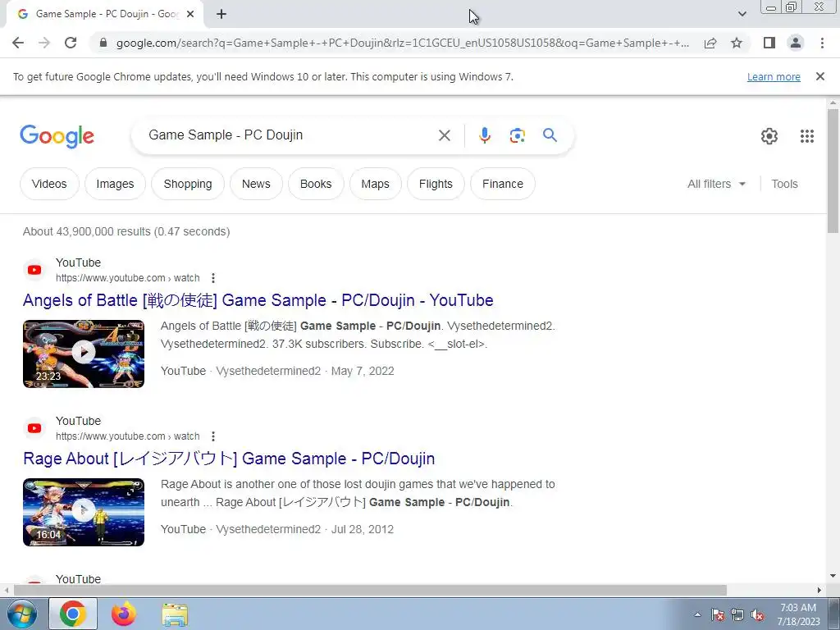Click the vertical scrollbar thumb
The height and width of the screenshot is (630, 840).
coord(833,171)
